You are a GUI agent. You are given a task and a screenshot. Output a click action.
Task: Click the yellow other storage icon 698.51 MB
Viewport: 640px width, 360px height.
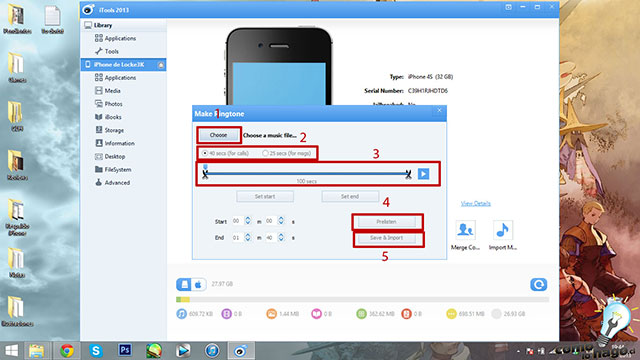click(x=451, y=314)
